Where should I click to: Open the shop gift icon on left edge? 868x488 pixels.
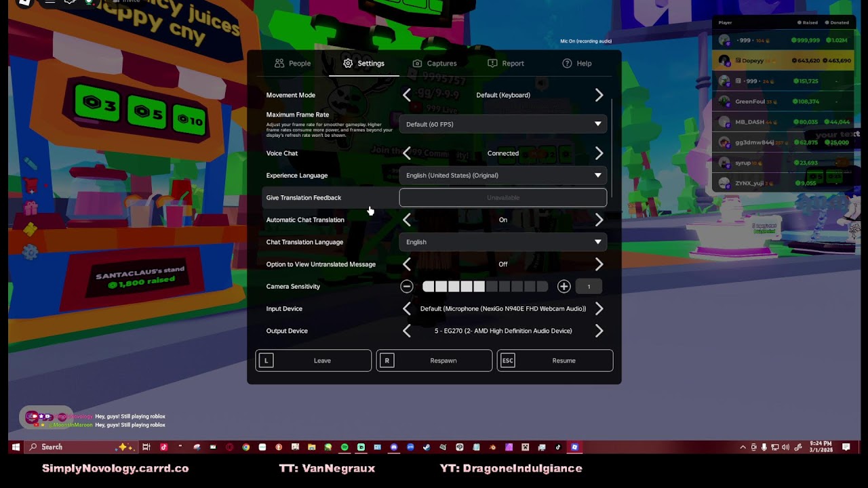pos(31,207)
